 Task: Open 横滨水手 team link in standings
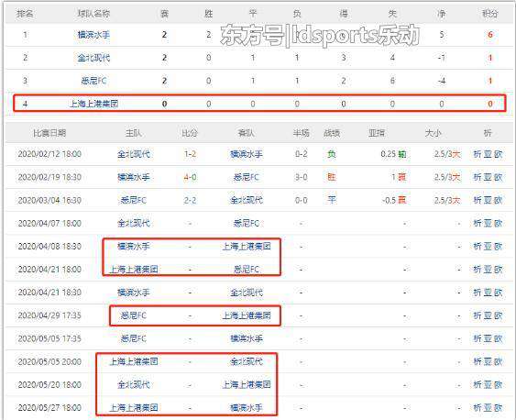(x=93, y=35)
